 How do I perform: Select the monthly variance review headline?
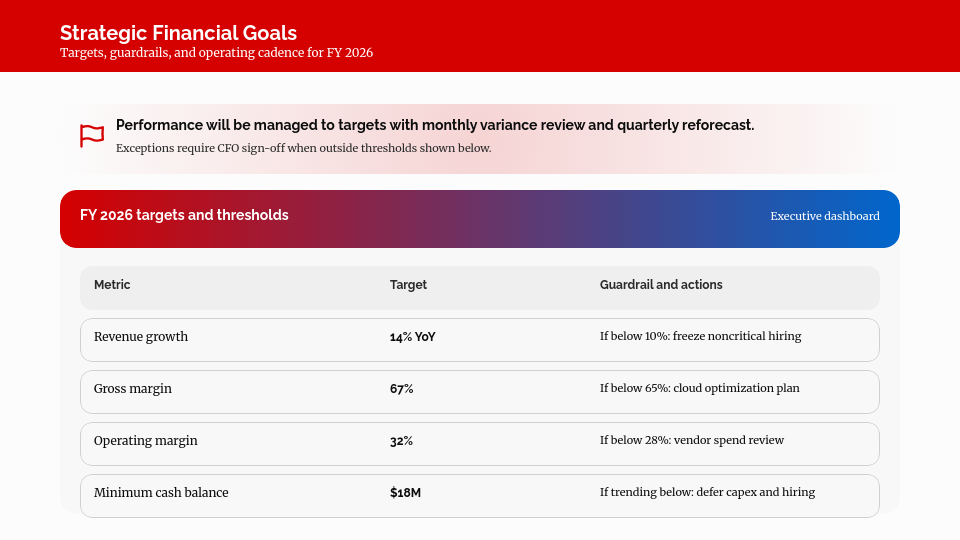pos(435,125)
